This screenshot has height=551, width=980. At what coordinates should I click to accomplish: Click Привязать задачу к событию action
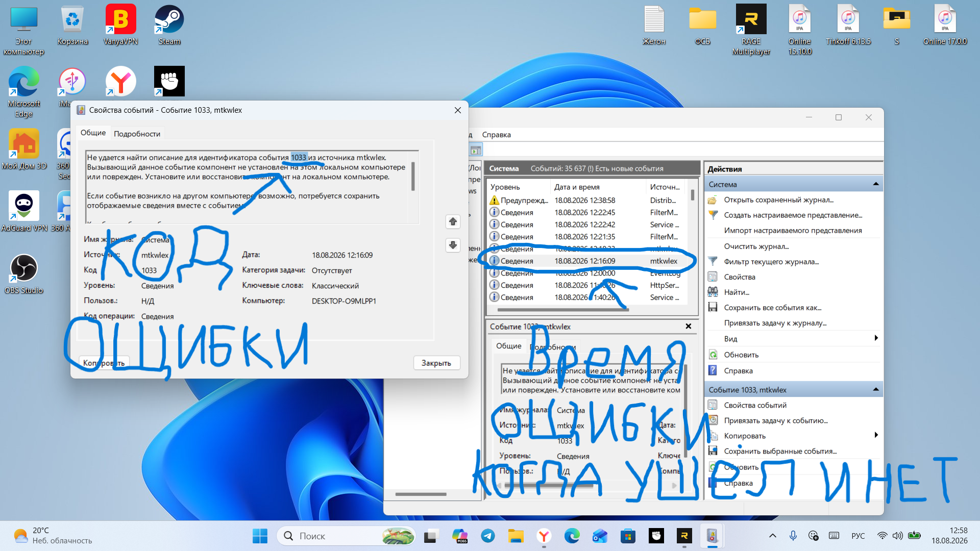[x=776, y=420]
